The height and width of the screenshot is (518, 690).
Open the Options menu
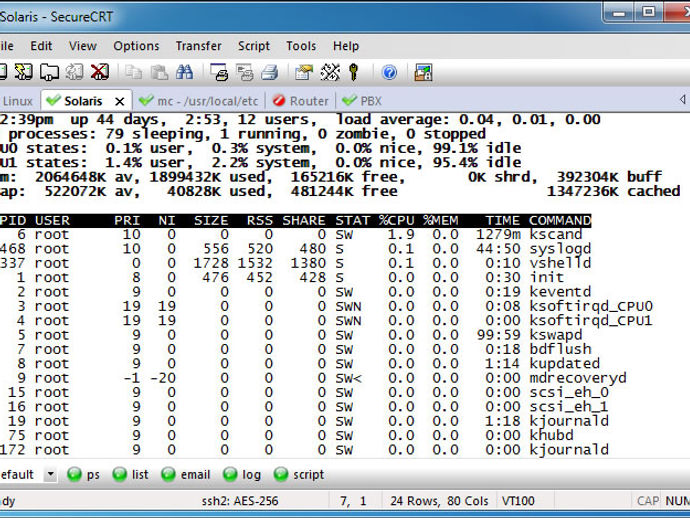tap(136, 46)
